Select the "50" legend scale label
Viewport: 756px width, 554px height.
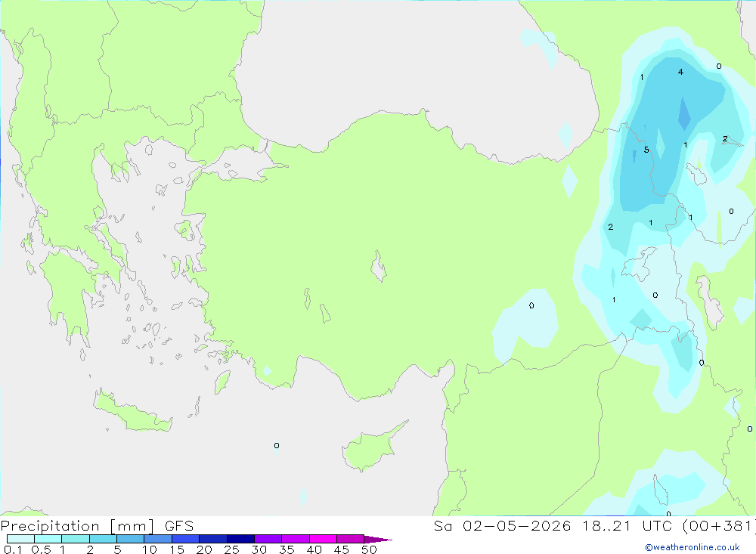point(369,549)
